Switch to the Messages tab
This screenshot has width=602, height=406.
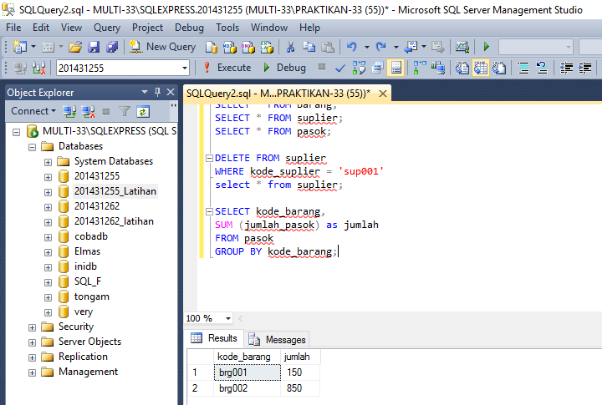(x=277, y=339)
